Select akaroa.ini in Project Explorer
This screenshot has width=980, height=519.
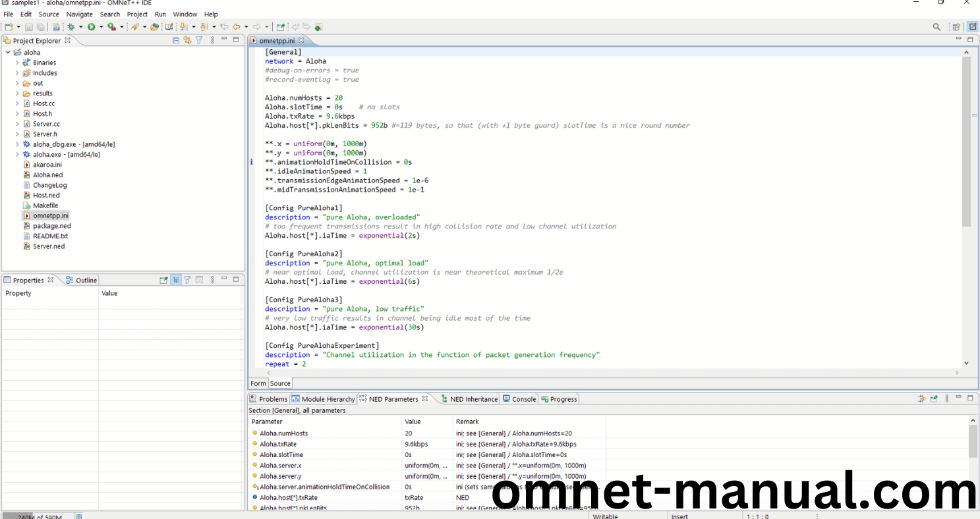47,165
